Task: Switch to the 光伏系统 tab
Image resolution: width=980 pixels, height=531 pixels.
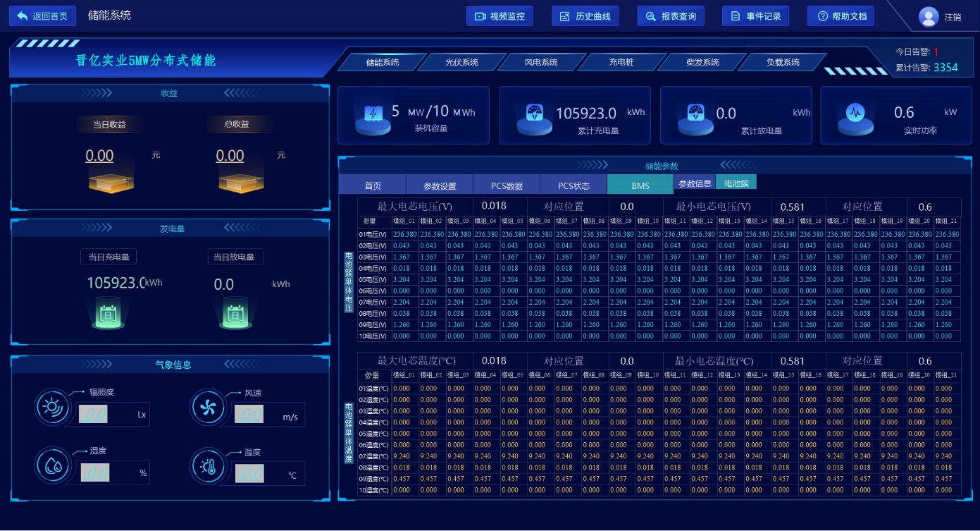Action: coord(461,62)
